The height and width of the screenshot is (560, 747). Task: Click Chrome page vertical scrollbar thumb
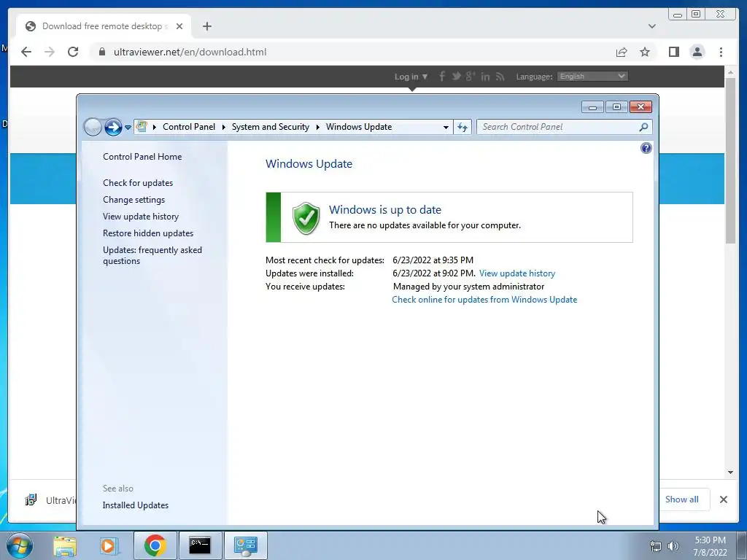pyautogui.click(x=730, y=160)
